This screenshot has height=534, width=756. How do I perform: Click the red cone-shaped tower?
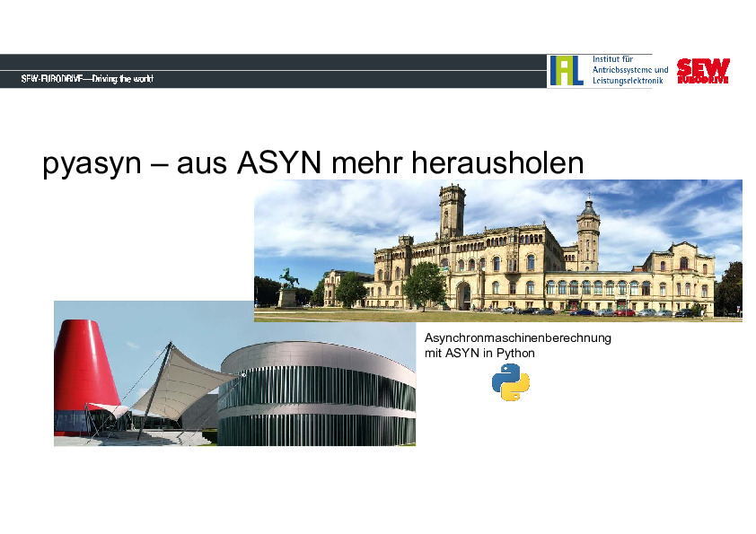[x=84, y=365]
